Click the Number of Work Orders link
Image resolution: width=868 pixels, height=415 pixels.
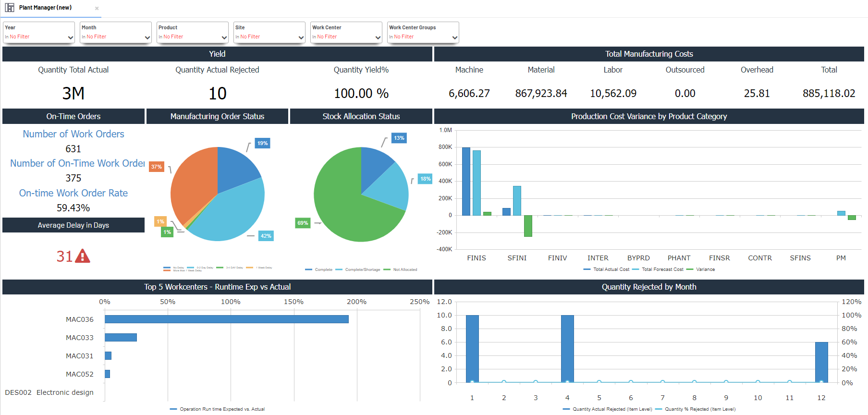73,134
